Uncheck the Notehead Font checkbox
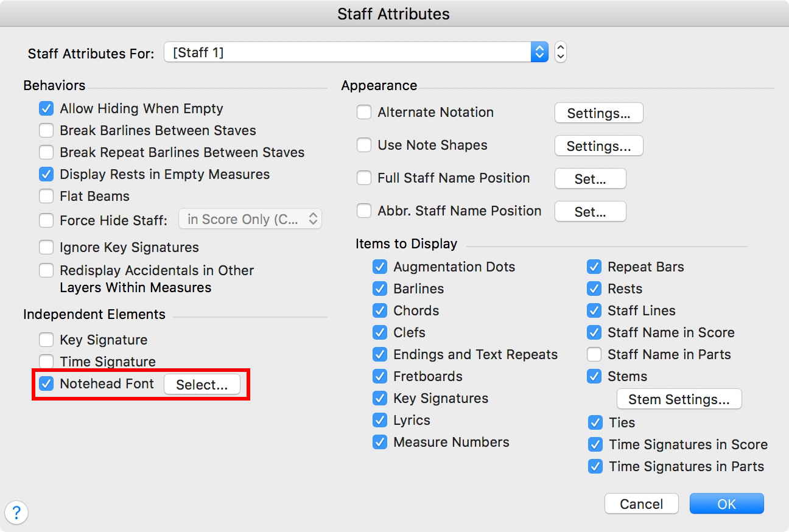The image size is (789, 532). pyautogui.click(x=46, y=383)
